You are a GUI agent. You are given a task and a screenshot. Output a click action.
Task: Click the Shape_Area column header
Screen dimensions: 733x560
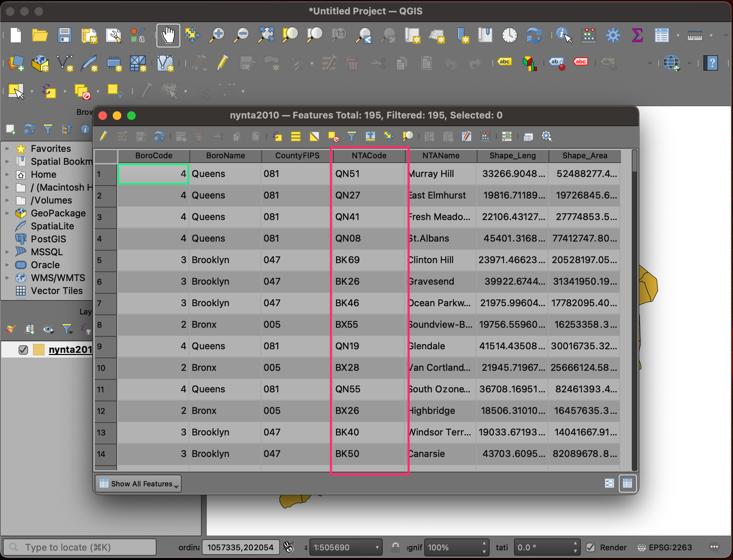pos(585,155)
